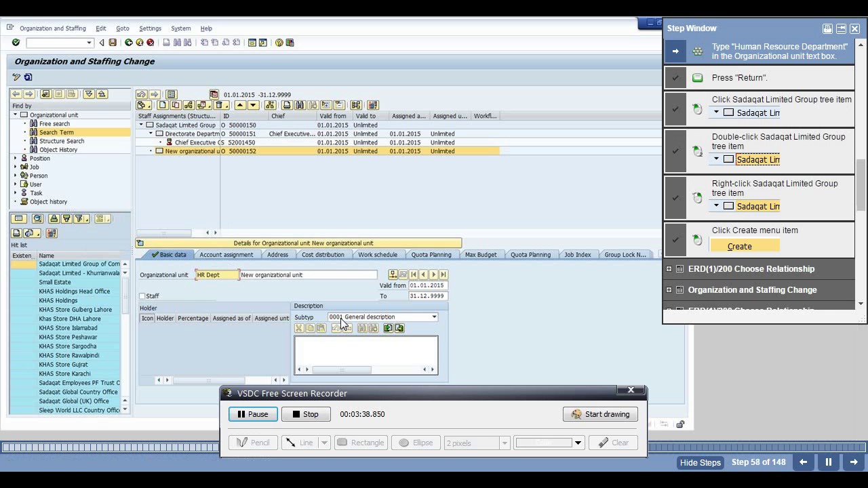868x488 pixels.
Task: Open the Subtyp General description dropdown
Action: click(434, 317)
